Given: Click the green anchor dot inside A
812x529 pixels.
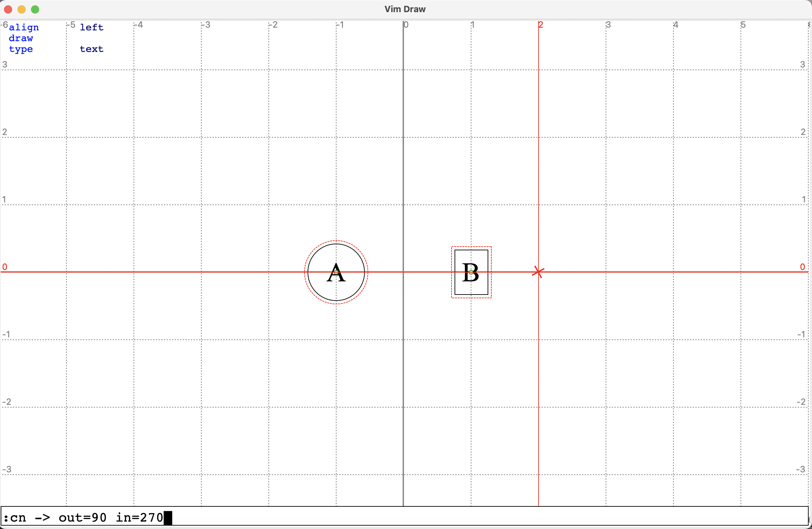Looking at the screenshot, I should coord(336,272).
